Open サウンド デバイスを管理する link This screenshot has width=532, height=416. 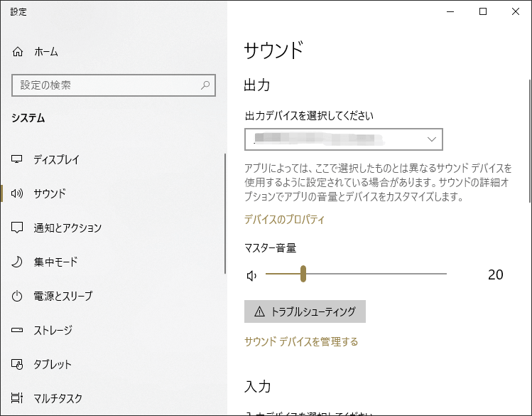click(x=301, y=341)
